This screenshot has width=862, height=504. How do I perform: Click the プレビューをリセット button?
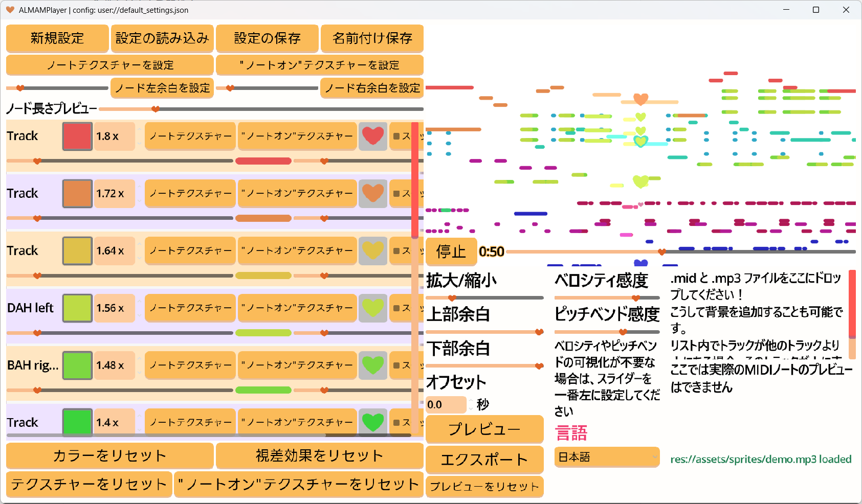tap(484, 487)
